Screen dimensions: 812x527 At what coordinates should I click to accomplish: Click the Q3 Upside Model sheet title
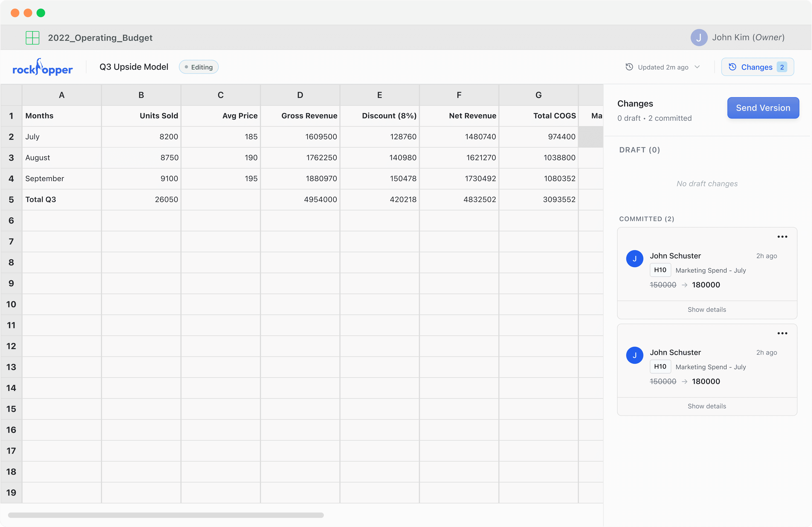coord(134,67)
